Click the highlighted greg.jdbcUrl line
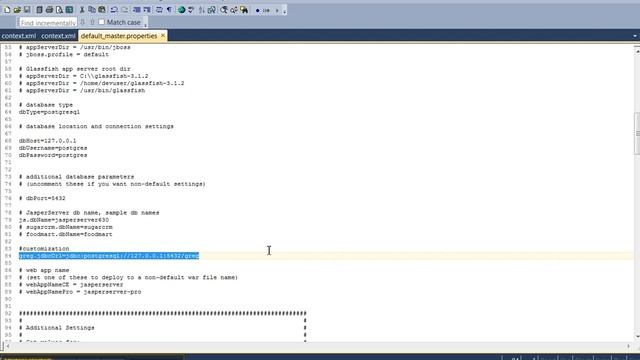 point(109,256)
